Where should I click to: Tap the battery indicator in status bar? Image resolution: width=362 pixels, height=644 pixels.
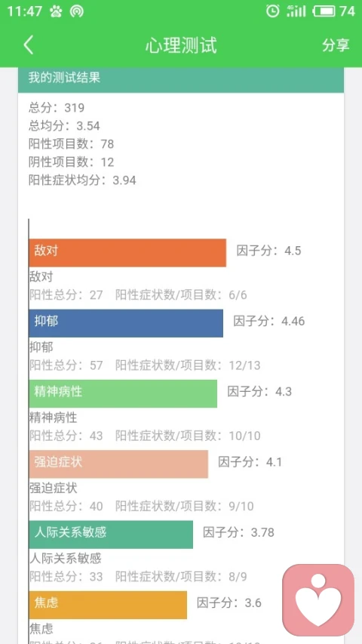[x=324, y=11]
